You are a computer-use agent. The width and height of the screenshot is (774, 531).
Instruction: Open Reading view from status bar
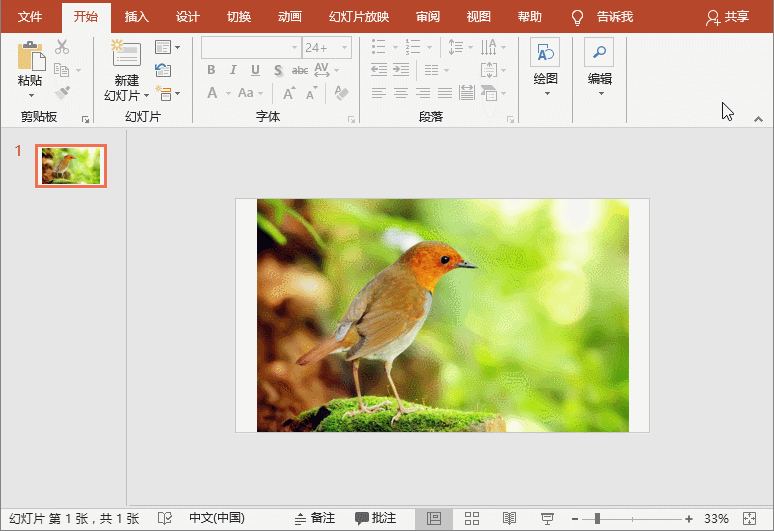coord(509,518)
